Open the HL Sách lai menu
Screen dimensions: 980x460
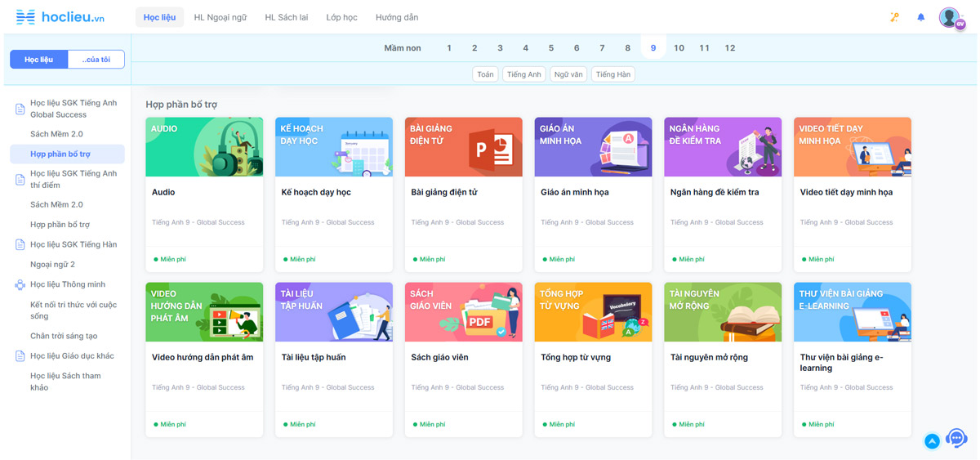tap(287, 17)
